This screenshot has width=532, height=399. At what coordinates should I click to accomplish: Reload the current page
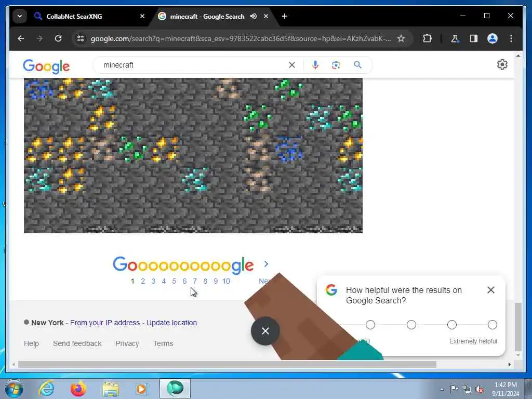pyautogui.click(x=58, y=38)
